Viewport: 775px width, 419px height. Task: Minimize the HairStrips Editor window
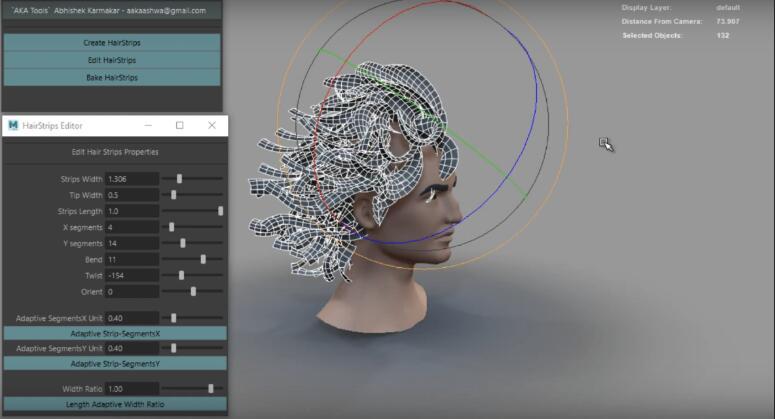[148, 126]
